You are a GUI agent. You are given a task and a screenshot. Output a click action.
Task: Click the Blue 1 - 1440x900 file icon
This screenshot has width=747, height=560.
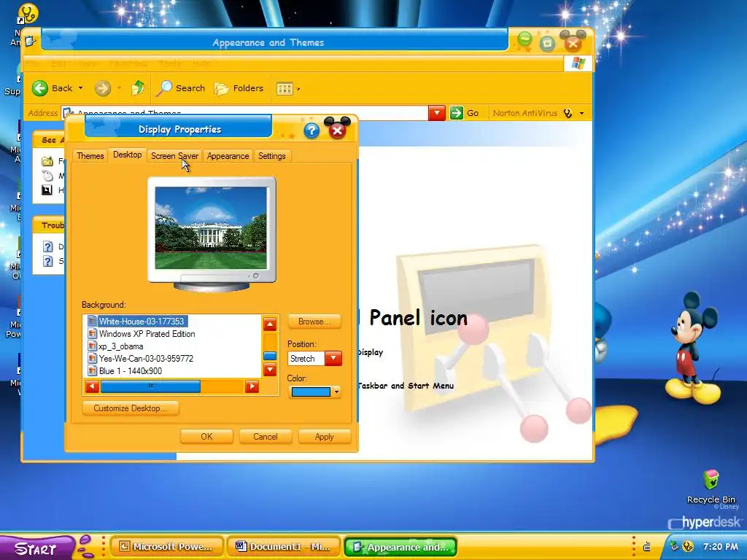coord(93,371)
